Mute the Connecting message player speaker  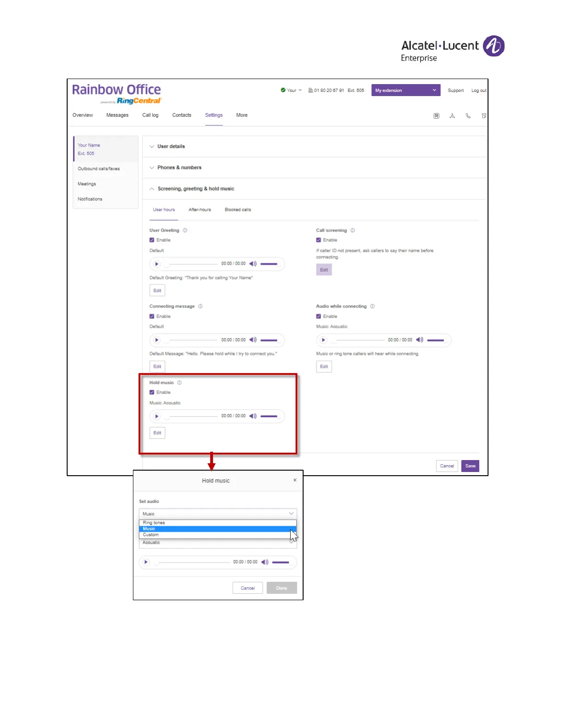tap(253, 340)
